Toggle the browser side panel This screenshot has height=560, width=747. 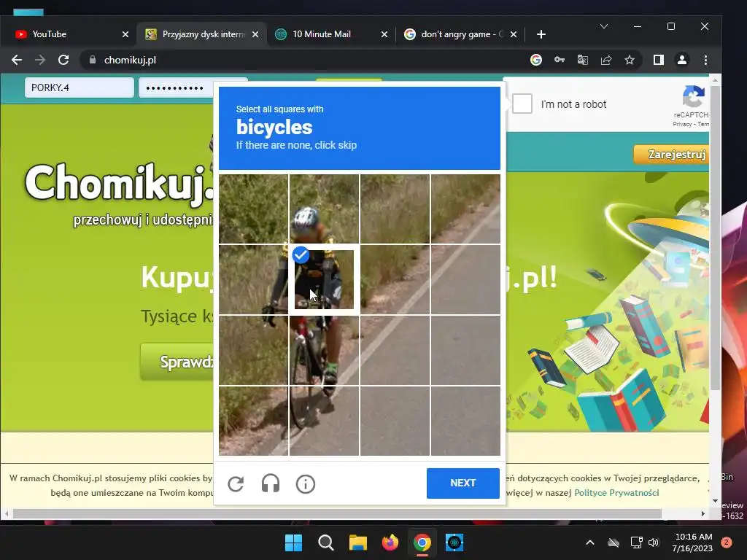[x=659, y=60]
